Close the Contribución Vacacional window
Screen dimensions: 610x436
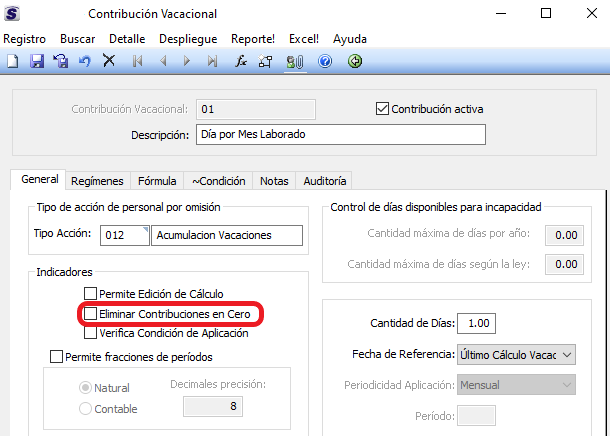click(592, 14)
